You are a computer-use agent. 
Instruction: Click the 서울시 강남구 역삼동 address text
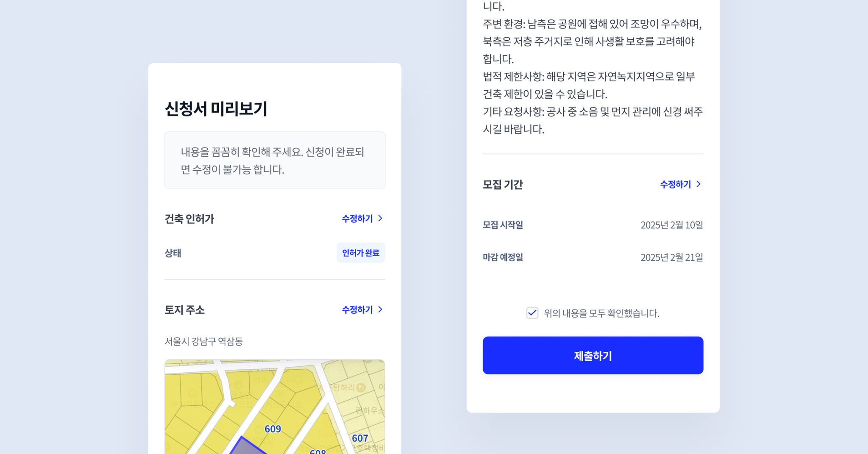(203, 341)
